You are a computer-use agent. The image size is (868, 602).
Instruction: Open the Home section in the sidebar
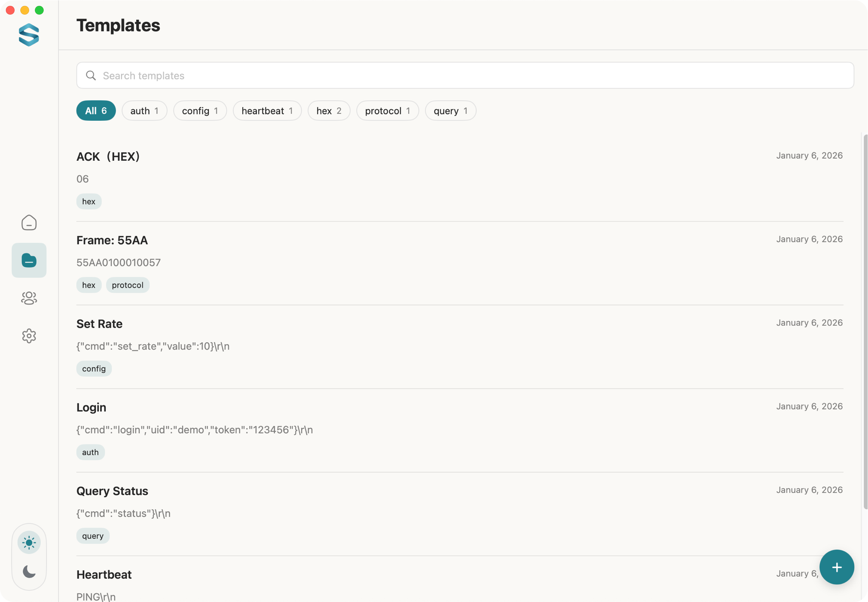[29, 223]
